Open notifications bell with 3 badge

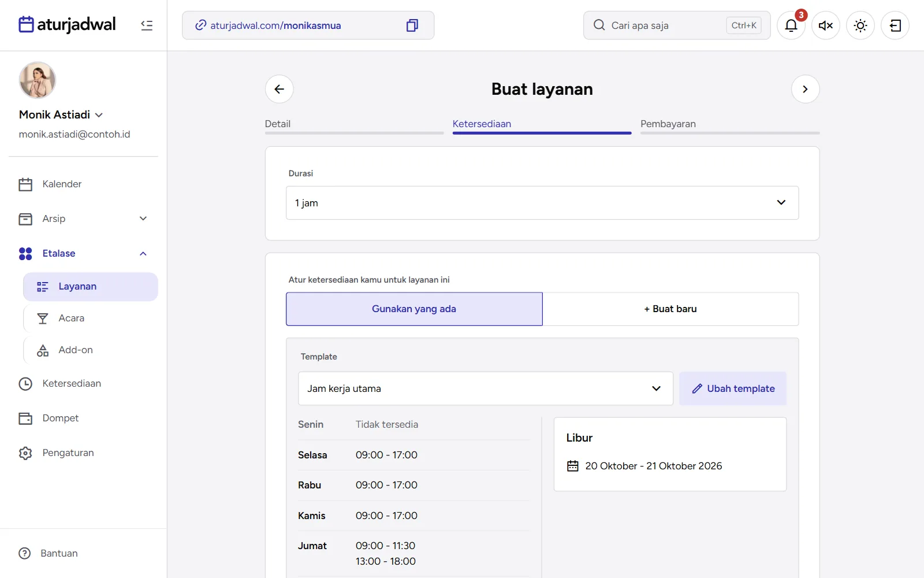(791, 25)
